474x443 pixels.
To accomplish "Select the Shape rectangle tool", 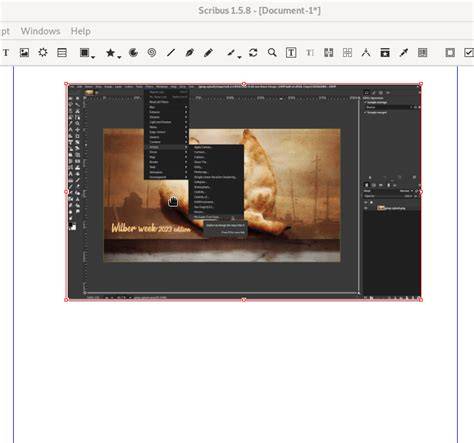I will (84, 53).
